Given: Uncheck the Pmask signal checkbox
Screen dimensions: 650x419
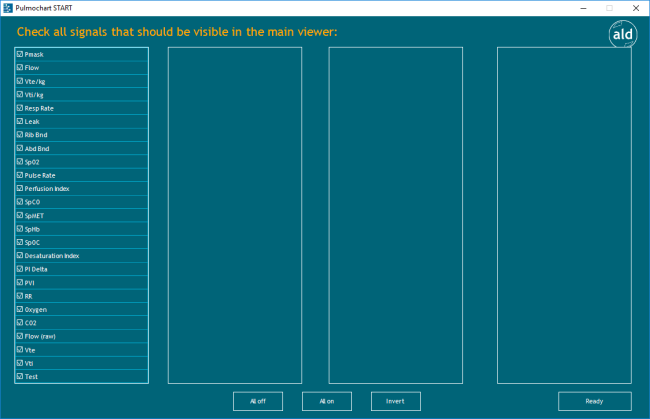Looking at the screenshot, I should [x=20, y=54].
